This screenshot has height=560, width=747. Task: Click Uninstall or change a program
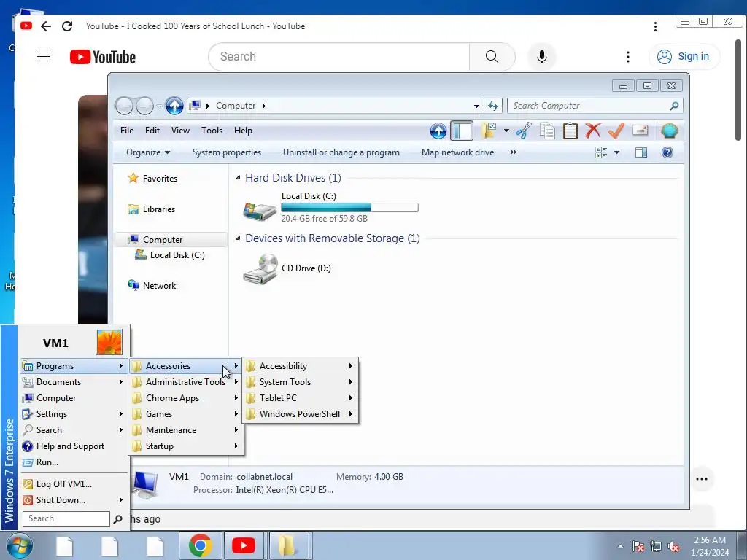click(341, 152)
